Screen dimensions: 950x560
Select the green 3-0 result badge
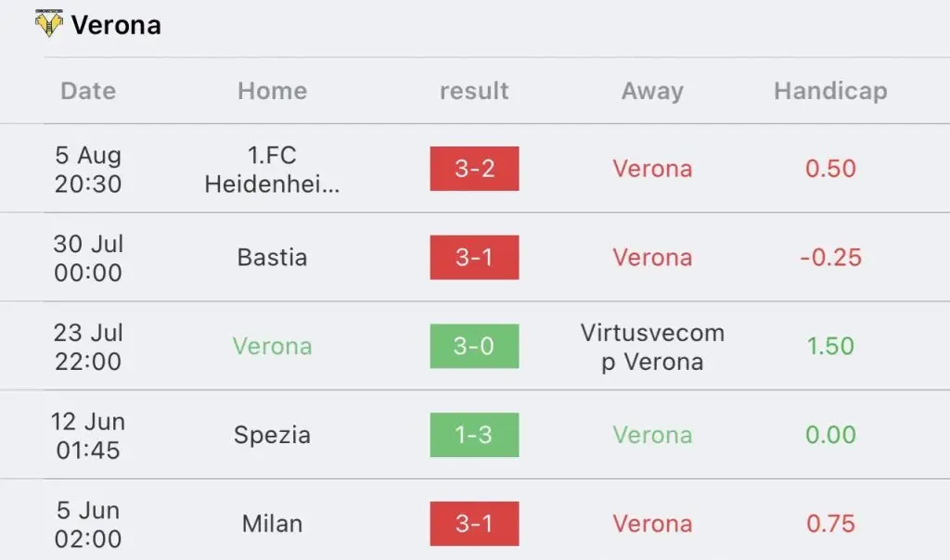[x=474, y=347]
